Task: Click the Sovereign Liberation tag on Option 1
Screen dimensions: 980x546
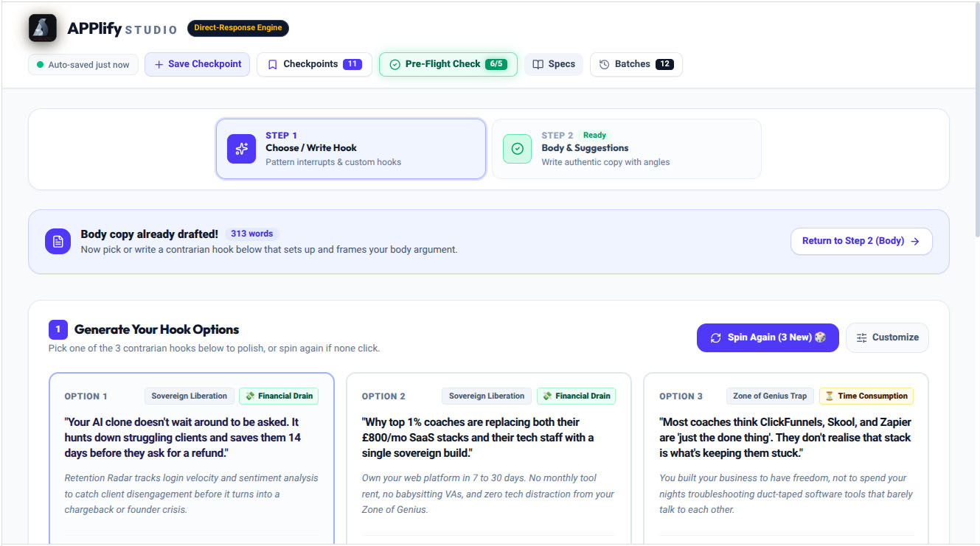Action: pyautogui.click(x=190, y=396)
